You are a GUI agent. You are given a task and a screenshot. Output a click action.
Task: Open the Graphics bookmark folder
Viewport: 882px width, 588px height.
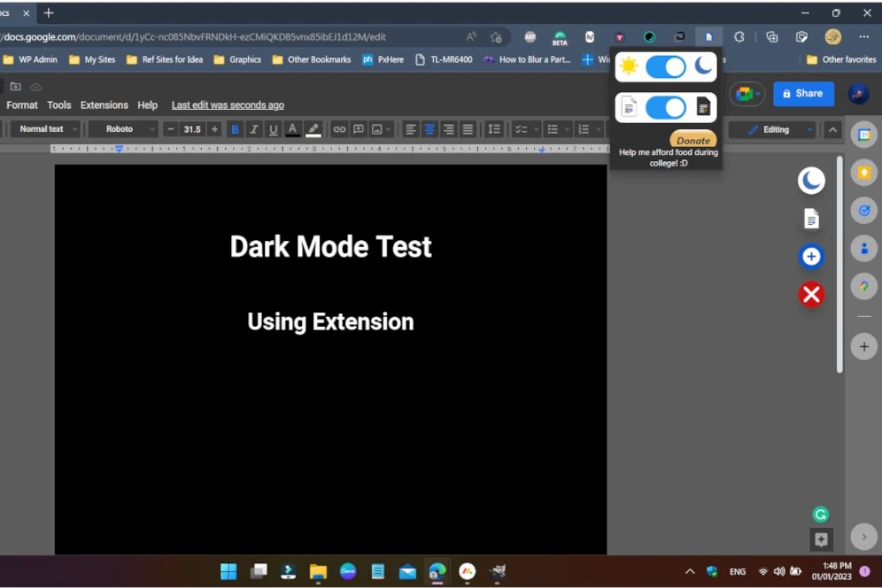coord(238,59)
